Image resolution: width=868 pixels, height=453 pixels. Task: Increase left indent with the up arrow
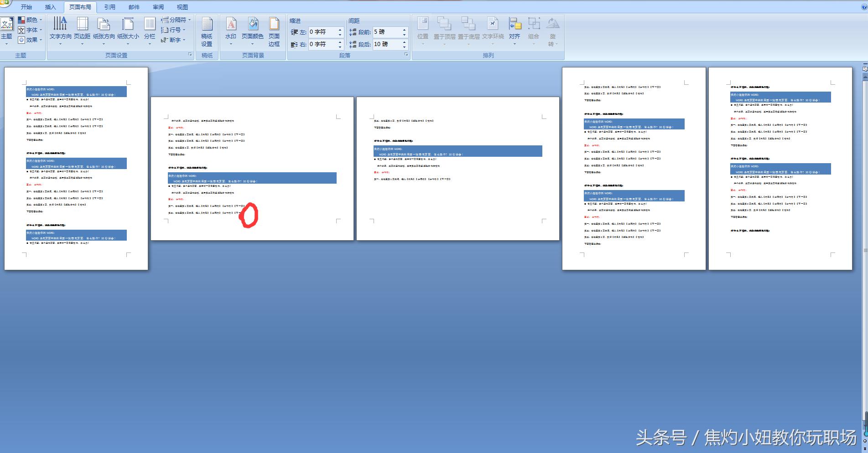[x=340, y=30]
